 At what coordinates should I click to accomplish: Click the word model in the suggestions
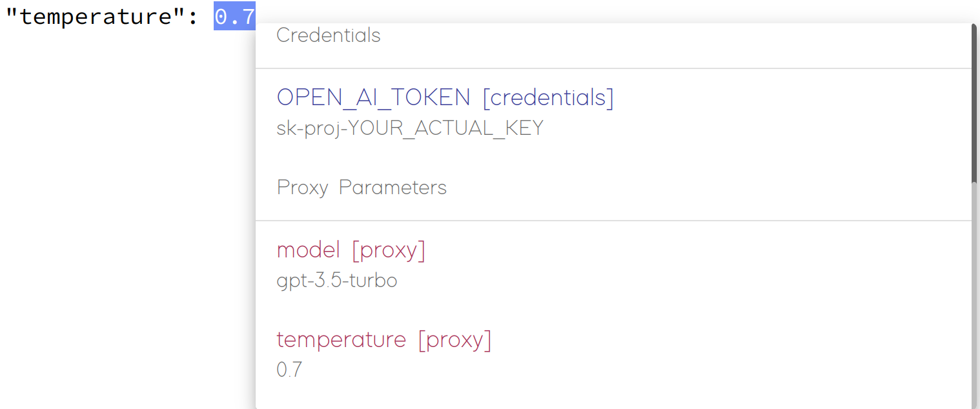308,250
